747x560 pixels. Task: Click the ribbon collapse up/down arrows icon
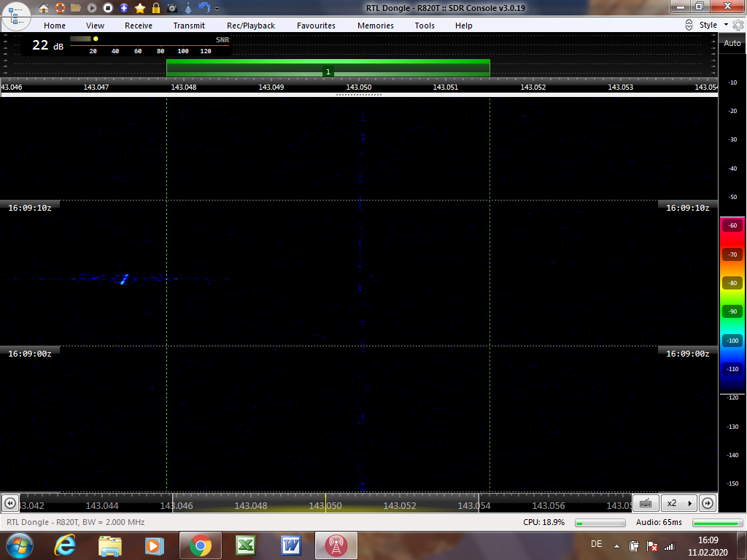coord(689,25)
